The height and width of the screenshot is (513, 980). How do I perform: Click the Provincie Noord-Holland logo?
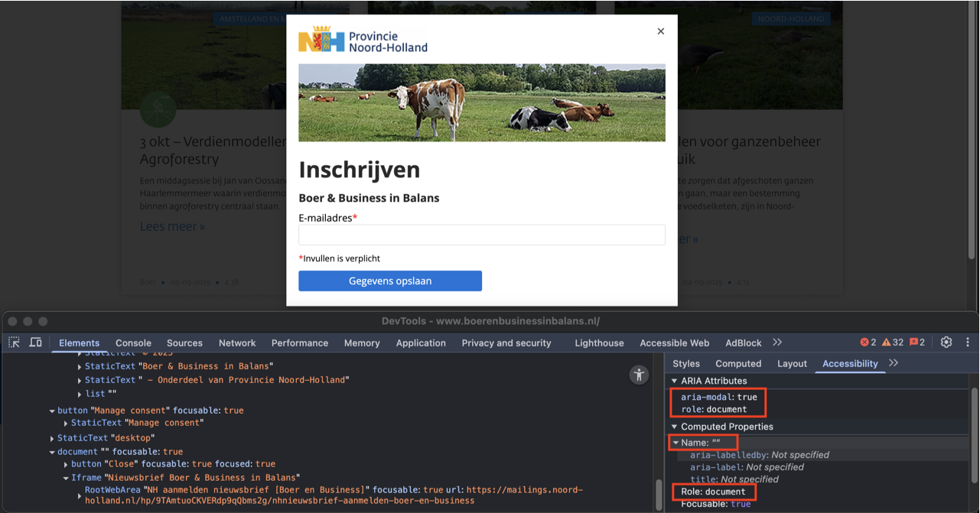pyautogui.click(x=363, y=40)
